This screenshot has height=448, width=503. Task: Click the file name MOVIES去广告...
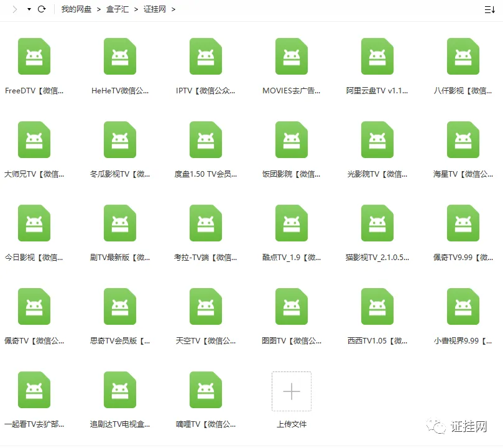[292, 91]
